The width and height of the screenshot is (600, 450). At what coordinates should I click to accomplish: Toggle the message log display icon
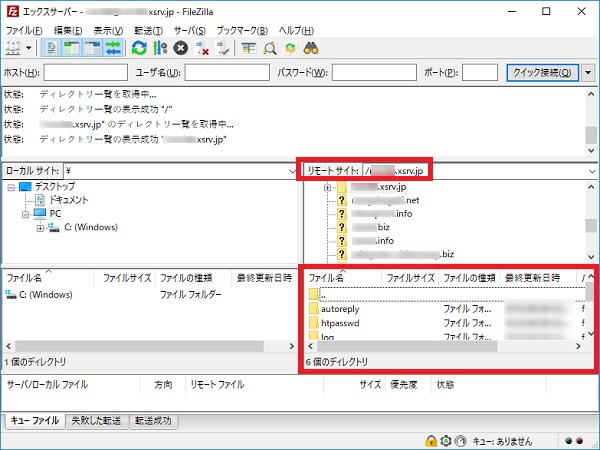51,48
